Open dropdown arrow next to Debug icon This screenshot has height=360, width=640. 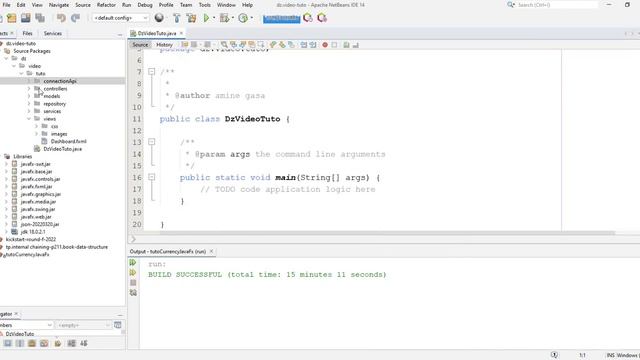[233, 18]
